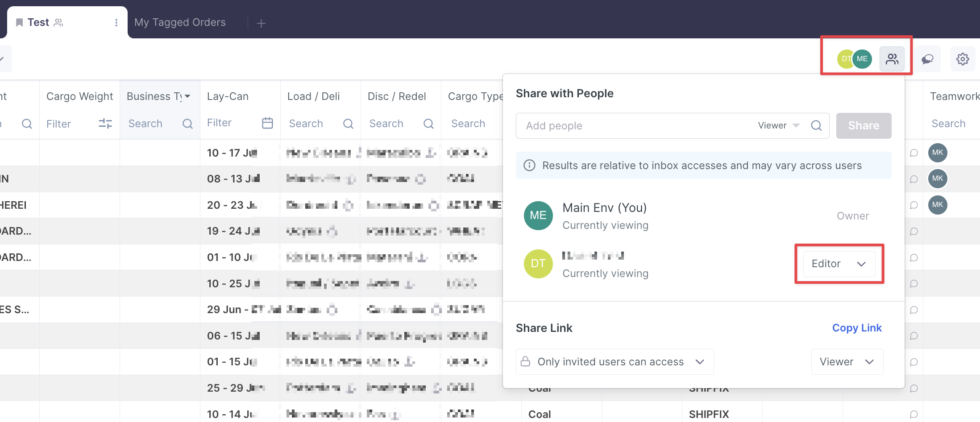Click the Copy Link link
980x422 pixels.
856,328
